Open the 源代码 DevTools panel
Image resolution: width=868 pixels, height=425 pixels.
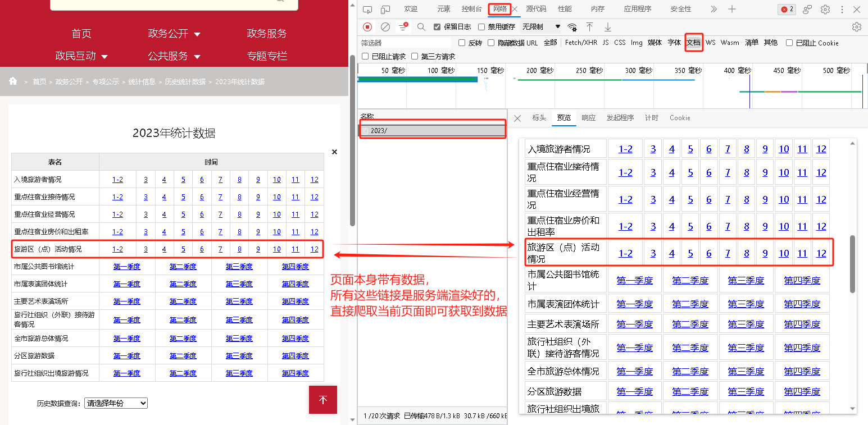537,9
